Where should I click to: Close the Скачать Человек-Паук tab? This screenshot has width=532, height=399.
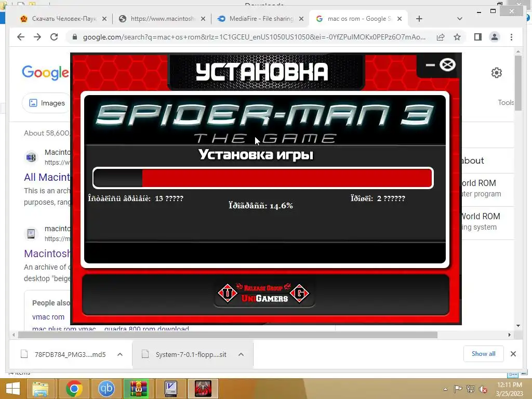(104, 19)
